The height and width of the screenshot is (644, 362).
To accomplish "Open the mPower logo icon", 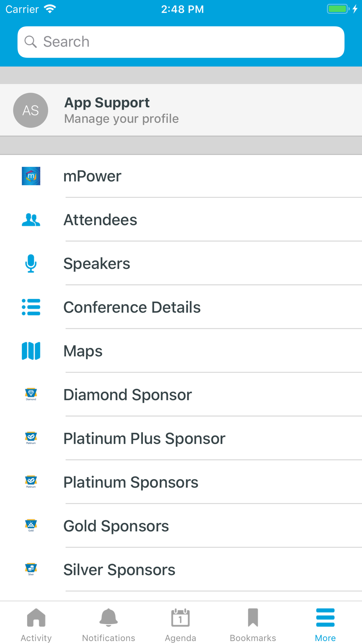I will (x=31, y=176).
